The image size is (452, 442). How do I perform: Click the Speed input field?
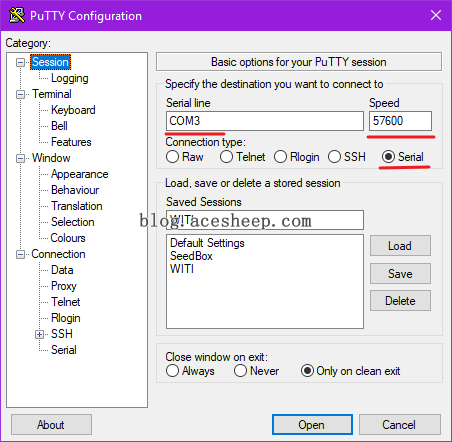pyautogui.click(x=400, y=121)
